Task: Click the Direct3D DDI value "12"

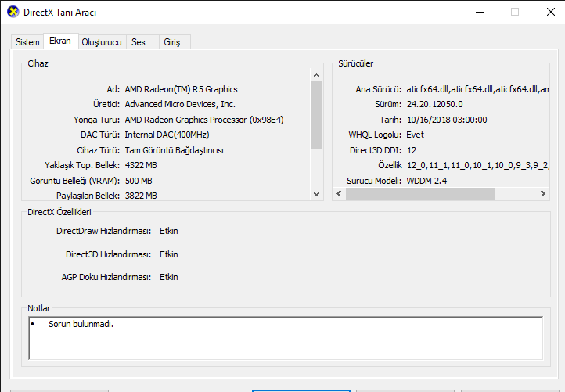Action: (x=412, y=150)
